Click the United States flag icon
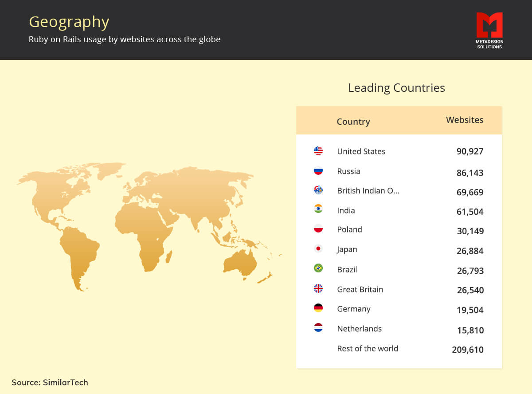The height and width of the screenshot is (394, 532). pos(318,151)
